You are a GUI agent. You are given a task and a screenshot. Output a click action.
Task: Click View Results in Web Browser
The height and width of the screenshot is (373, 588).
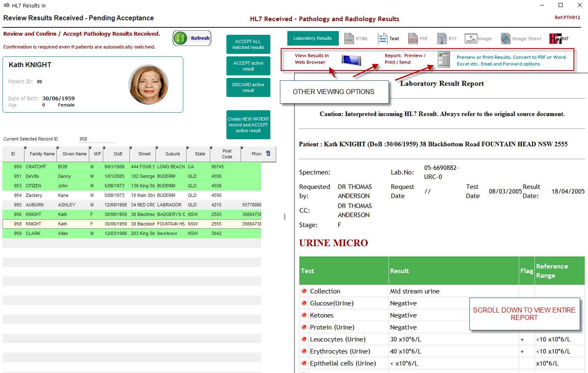312,59
